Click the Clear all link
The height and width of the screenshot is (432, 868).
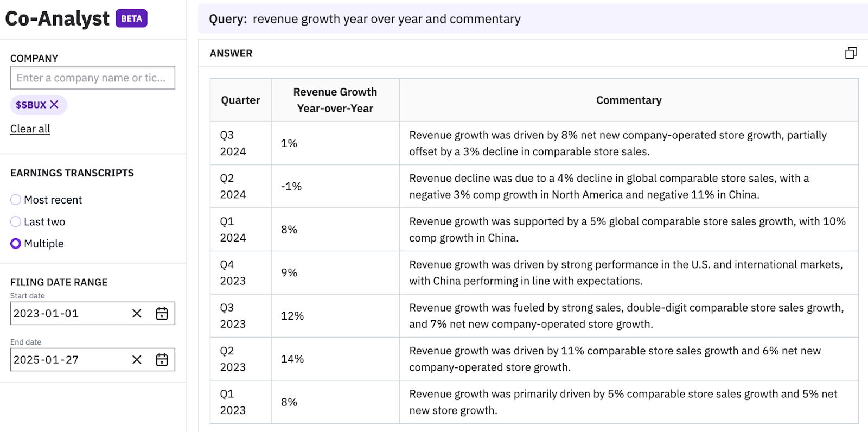point(30,129)
